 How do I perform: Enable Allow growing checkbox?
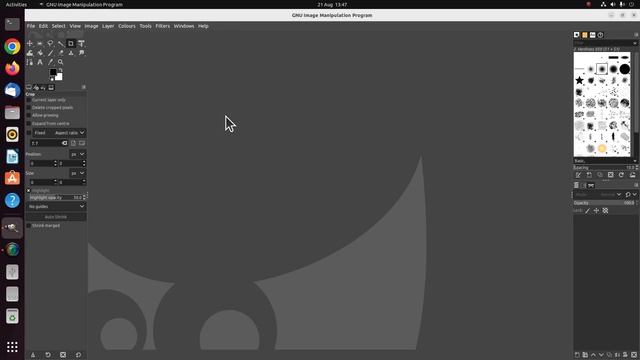pos(29,116)
